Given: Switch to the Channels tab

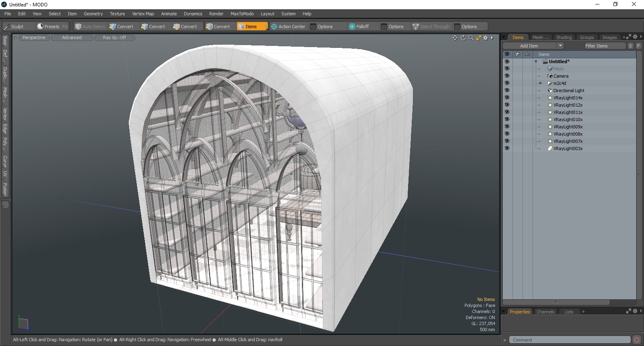Looking at the screenshot, I should tap(545, 312).
